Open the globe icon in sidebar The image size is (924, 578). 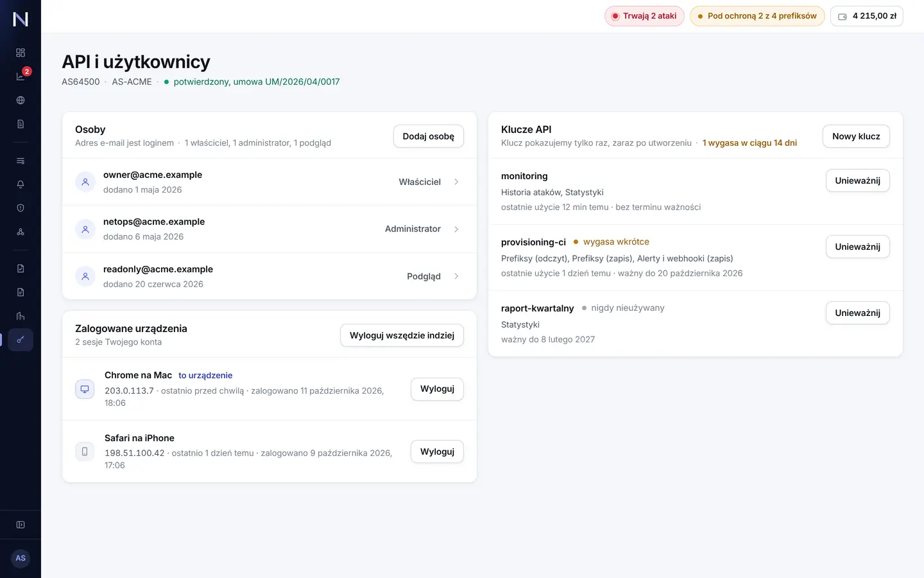(21, 100)
